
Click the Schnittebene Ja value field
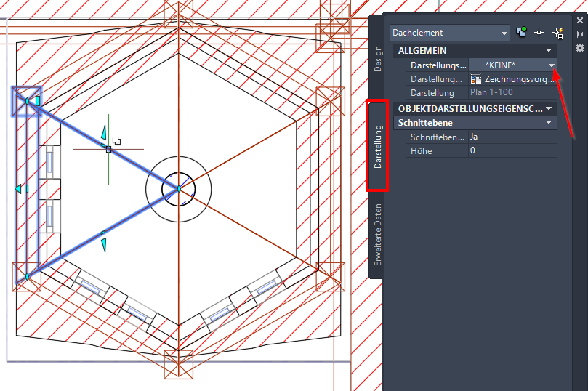click(x=512, y=137)
